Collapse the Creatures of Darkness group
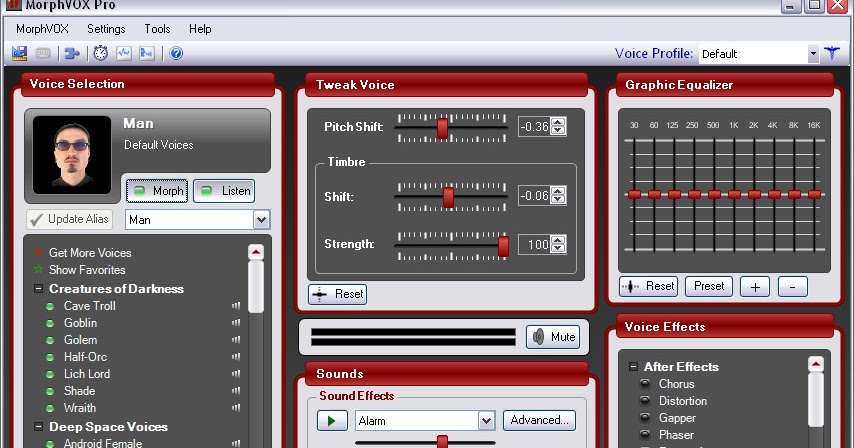Viewport: 854px width, 448px height. (x=39, y=289)
